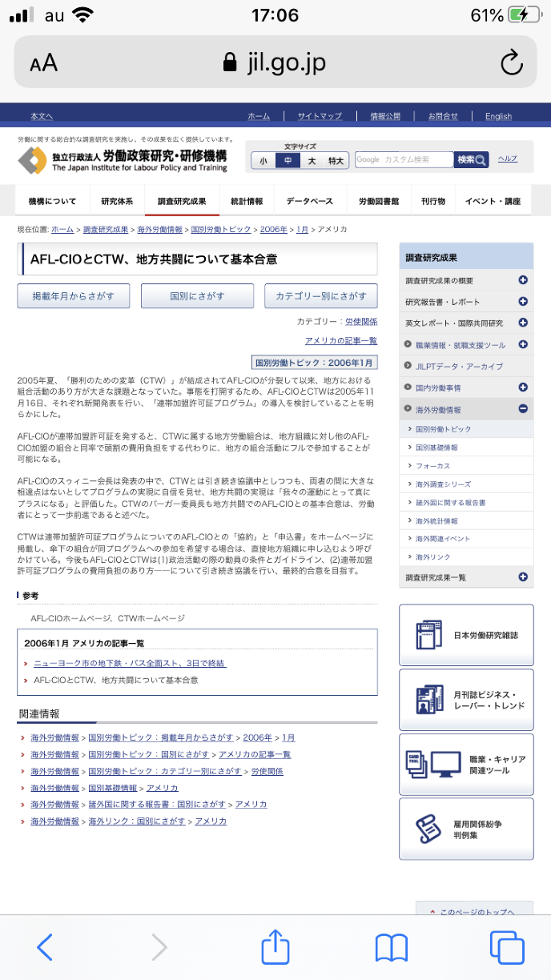The width and height of the screenshot is (551, 980).
Task: Go back with the Safari back arrow
Action: click(x=45, y=947)
